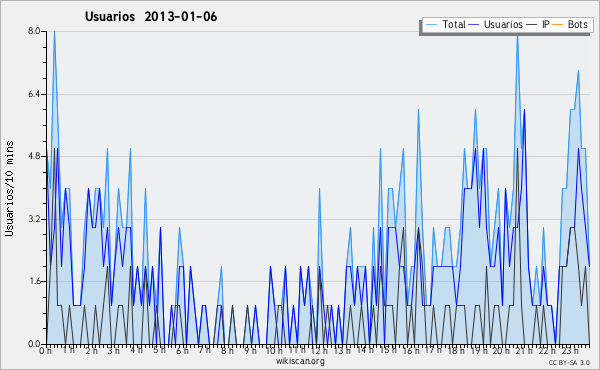The image size is (600, 370).
Task: Click the x-axis label '14 h'
Action: pyautogui.click(x=365, y=350)
